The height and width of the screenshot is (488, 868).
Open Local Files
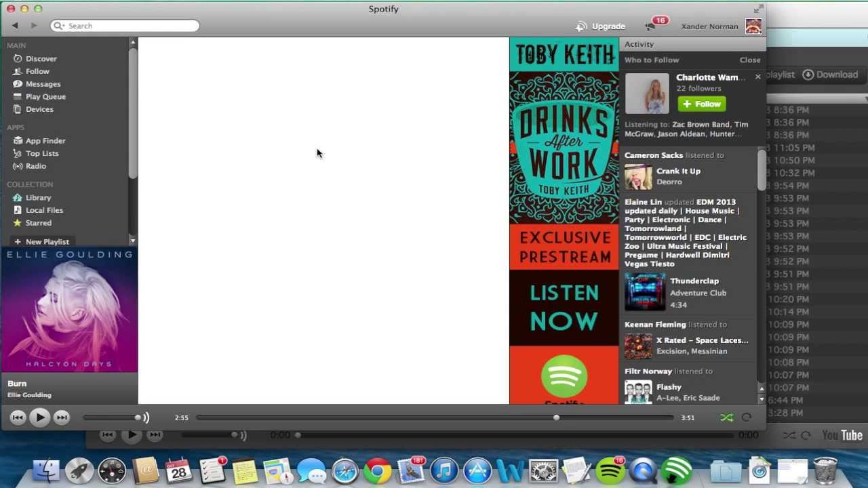[x=44, y=211]
